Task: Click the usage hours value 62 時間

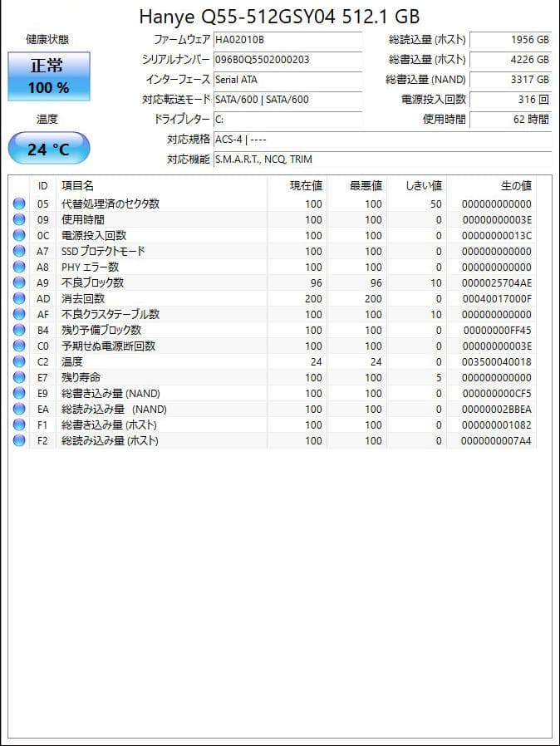Action: pos(510,120)
